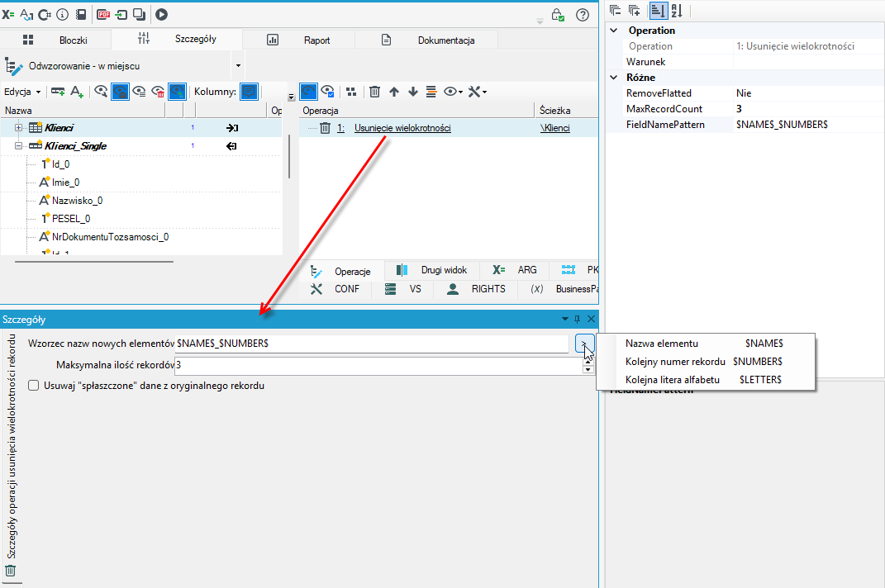Toggle the eye with checkbox in operations toolbar

[327, 92]
